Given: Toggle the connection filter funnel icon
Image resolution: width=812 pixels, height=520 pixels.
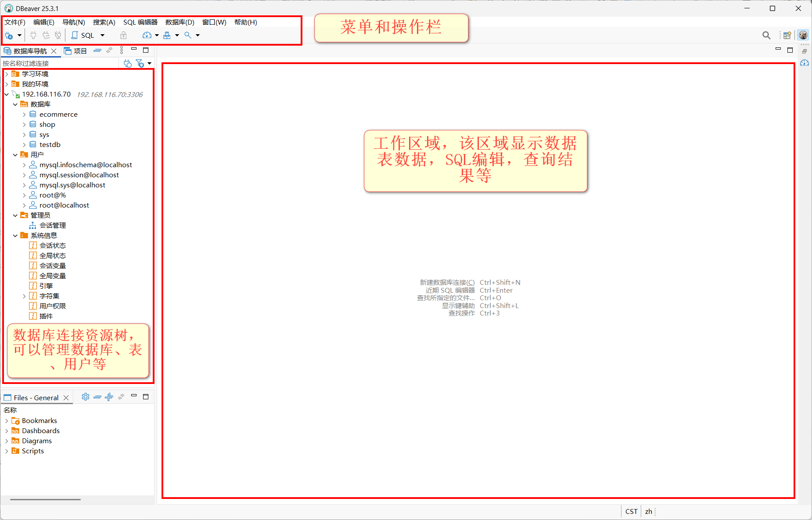Looking at the screenshot, I should click(x=140, y=64).
